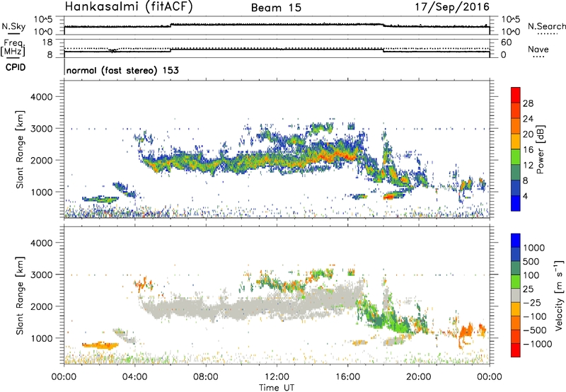Pick the yellow -25 to -100 velocity segment
Viewport: 566px width, 392px height.
(x=516, y=309)
